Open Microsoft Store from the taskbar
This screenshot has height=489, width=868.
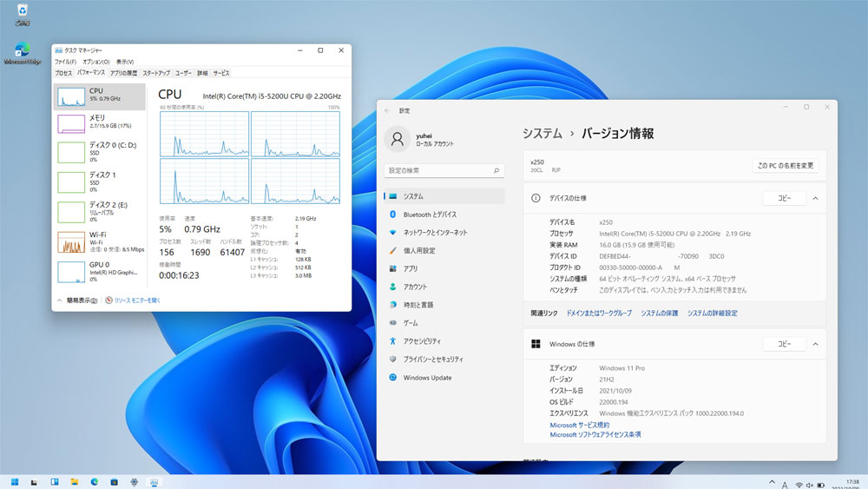click(x=114, y=482)
